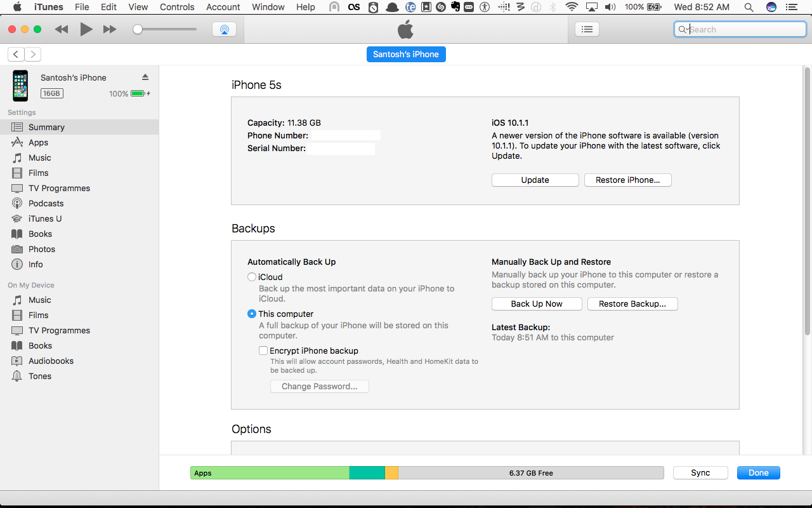The image size is (812, 508).
Task: Click Restore iPhone…
Action: (628, 180)
